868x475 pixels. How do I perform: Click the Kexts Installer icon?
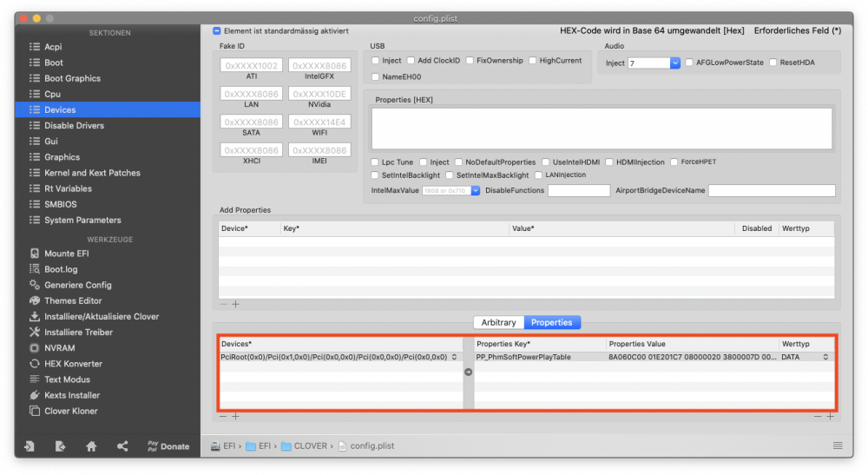pos(35,395)
